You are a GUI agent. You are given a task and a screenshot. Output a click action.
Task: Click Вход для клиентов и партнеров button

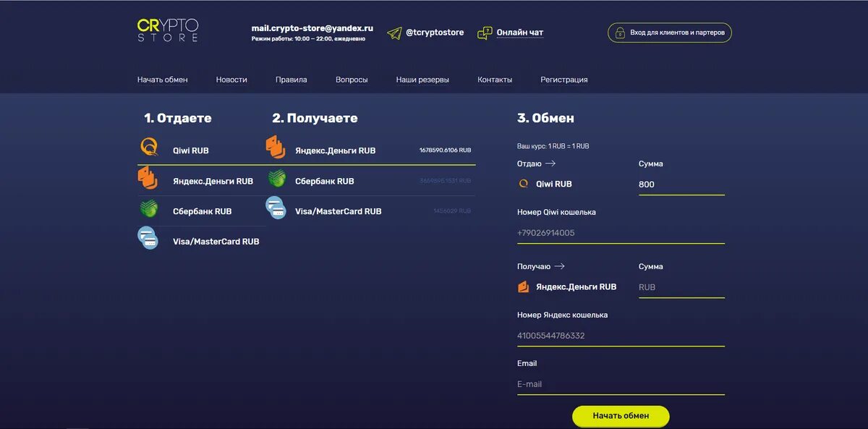pyautogui.click(x=670, y=33)
